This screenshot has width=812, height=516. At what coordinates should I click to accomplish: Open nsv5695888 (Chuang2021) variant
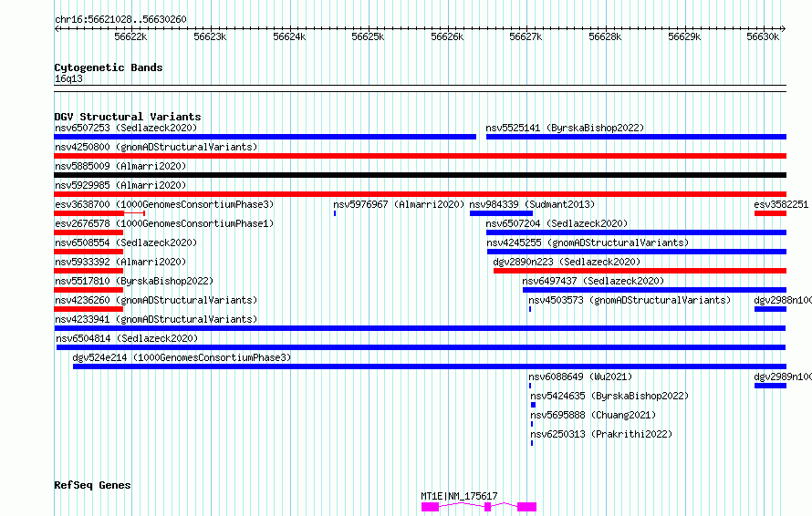532,424
